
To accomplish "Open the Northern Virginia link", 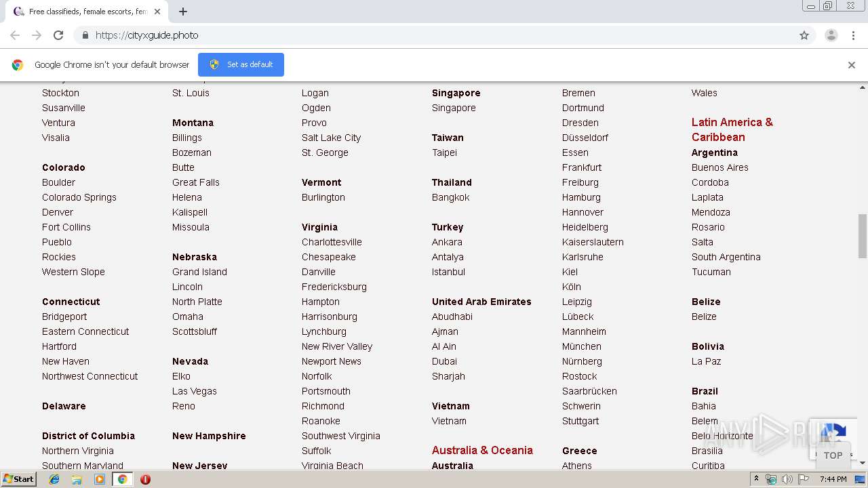I will point(78,451).
